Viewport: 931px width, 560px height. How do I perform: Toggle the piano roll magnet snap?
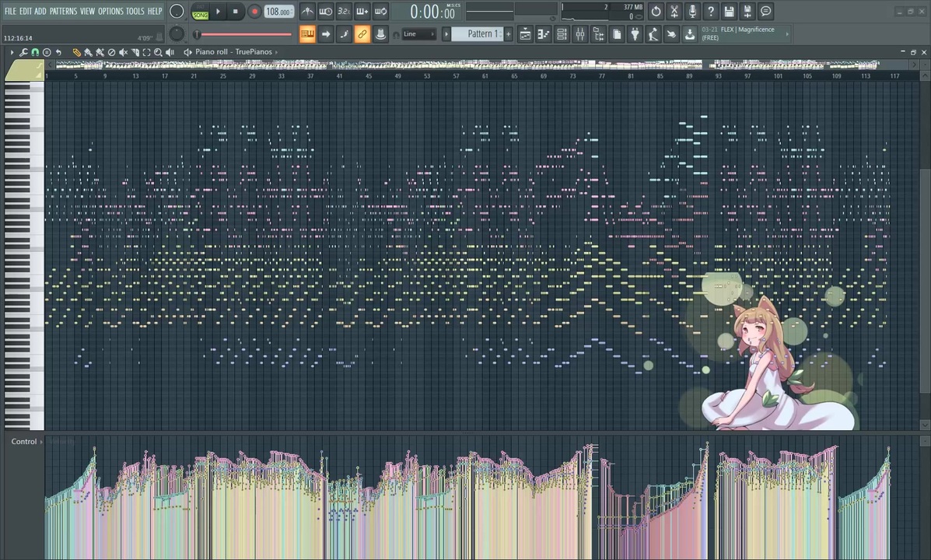pos(35,52)
